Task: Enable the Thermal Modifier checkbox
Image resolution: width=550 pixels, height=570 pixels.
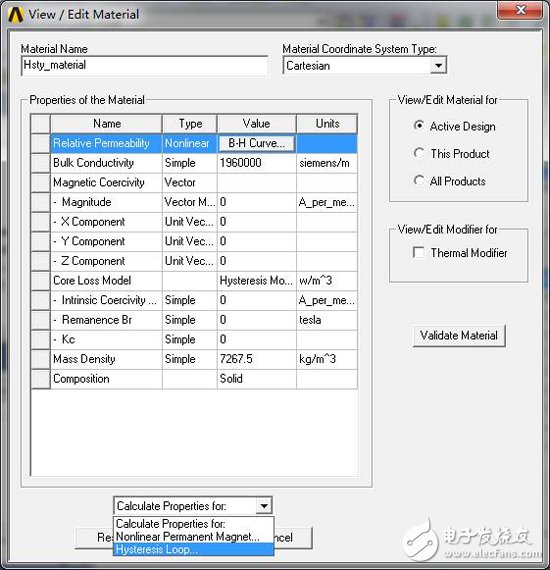Action: [x=418, y=252]
